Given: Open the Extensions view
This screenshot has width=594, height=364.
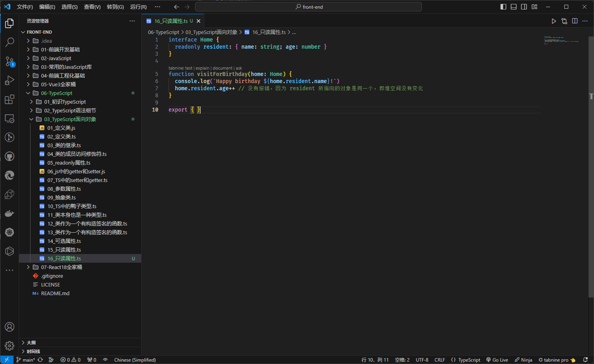Looking at the screenshot, I should click(9, 99).
